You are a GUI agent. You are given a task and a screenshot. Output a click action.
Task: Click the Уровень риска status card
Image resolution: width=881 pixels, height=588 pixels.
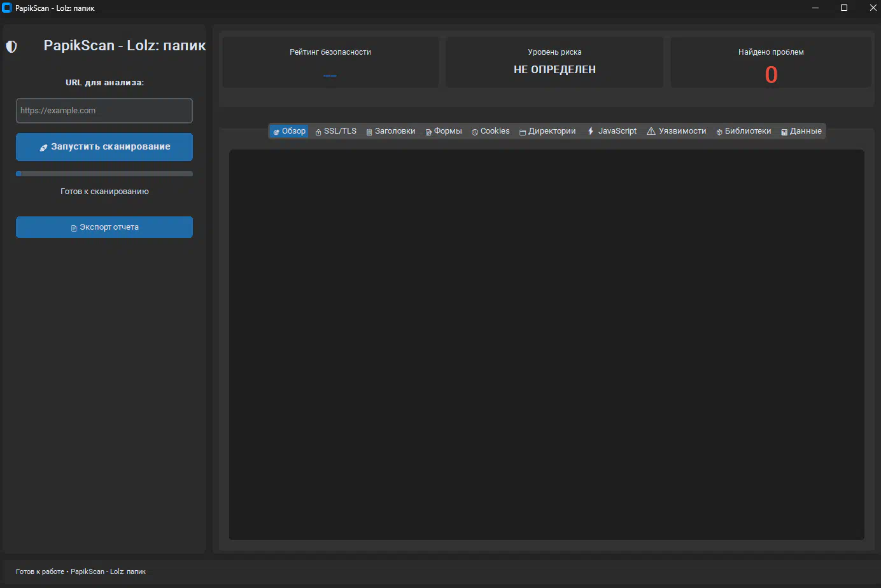554,62
